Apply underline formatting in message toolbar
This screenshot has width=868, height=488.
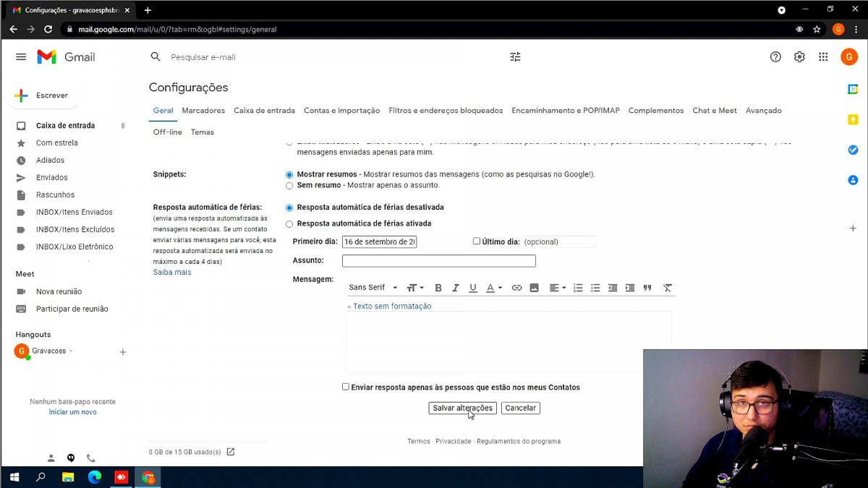[x=473, y=288]
